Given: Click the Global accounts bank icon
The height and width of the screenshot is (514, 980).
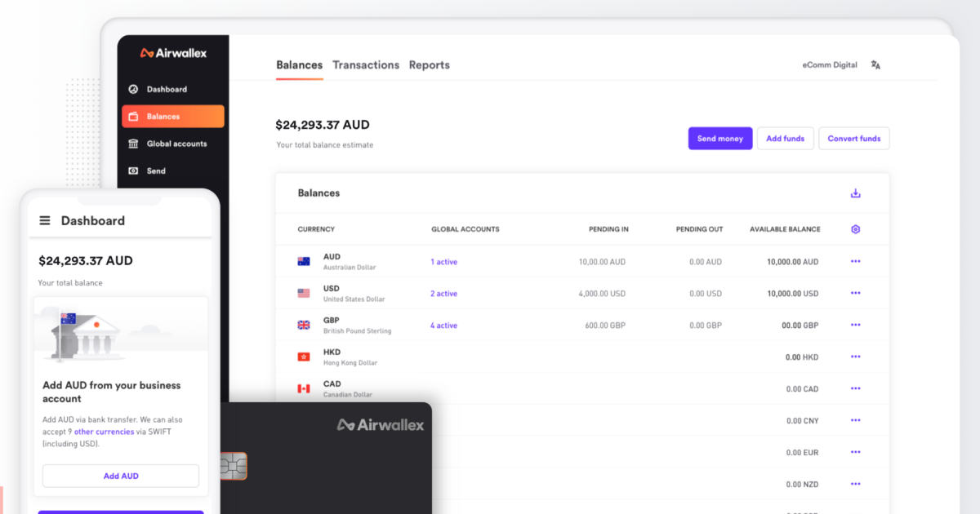Looking at the screenshot, I should 133,144.
